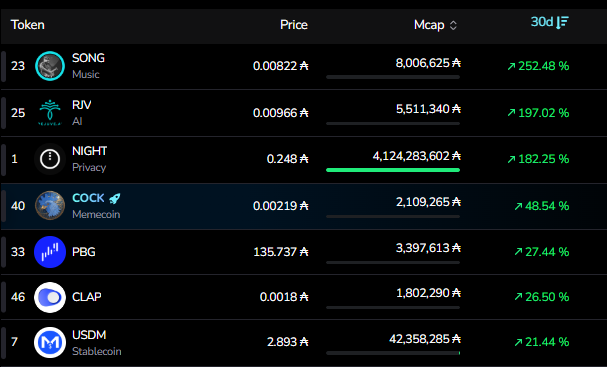The width and height of the screenshot is (607, 367).
Task: Click CLAP market cap 1,802,290
Action: pyautogui.click(x=428, y=293)
